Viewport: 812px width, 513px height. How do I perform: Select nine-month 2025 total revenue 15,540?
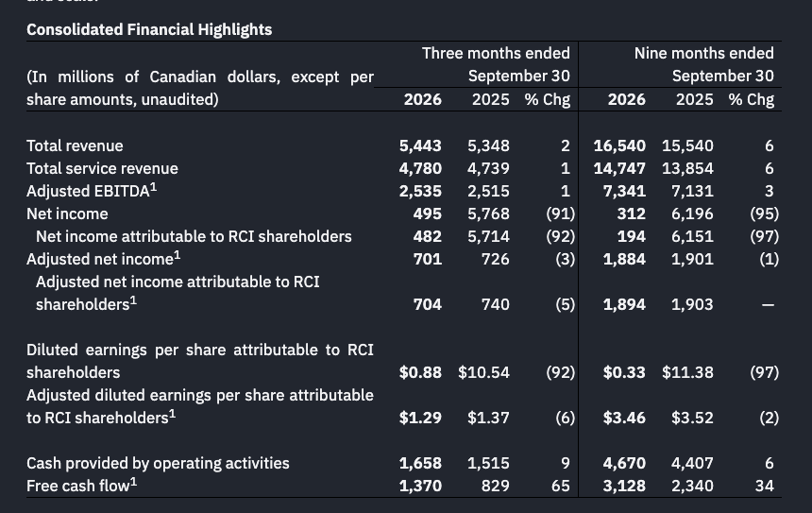click(x=687, y=145)
